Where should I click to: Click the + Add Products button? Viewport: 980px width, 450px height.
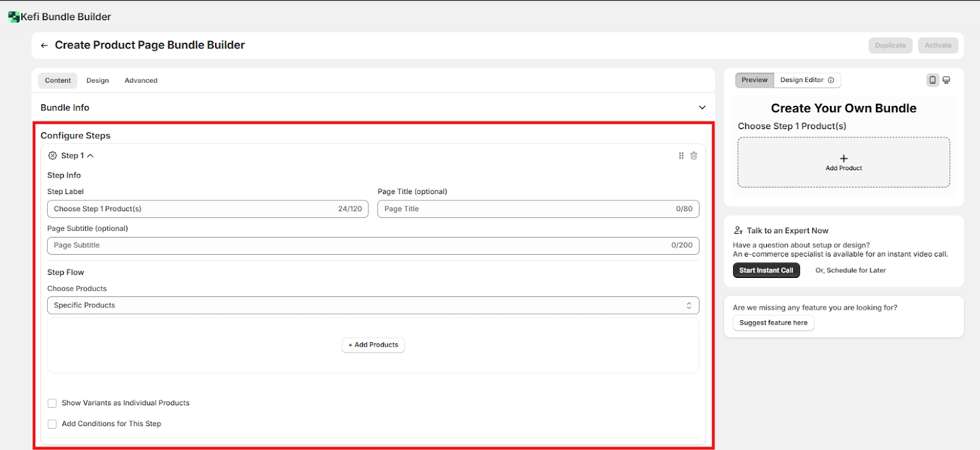point(373,345)
